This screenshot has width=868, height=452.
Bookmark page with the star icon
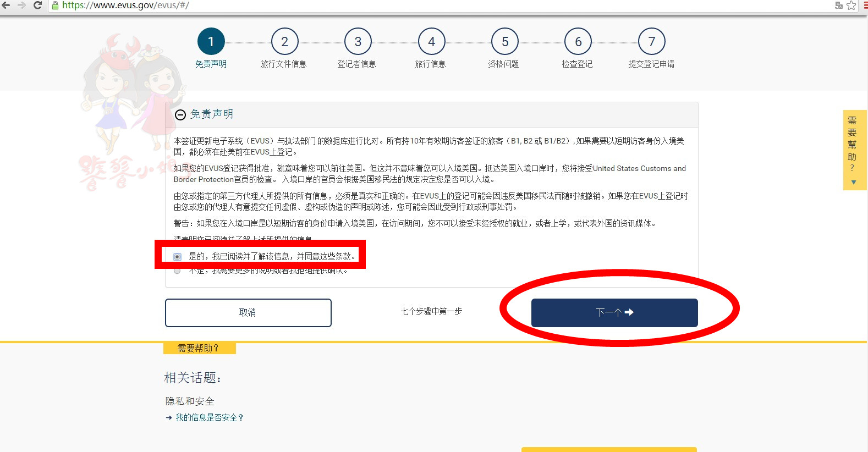coord(851,5)
